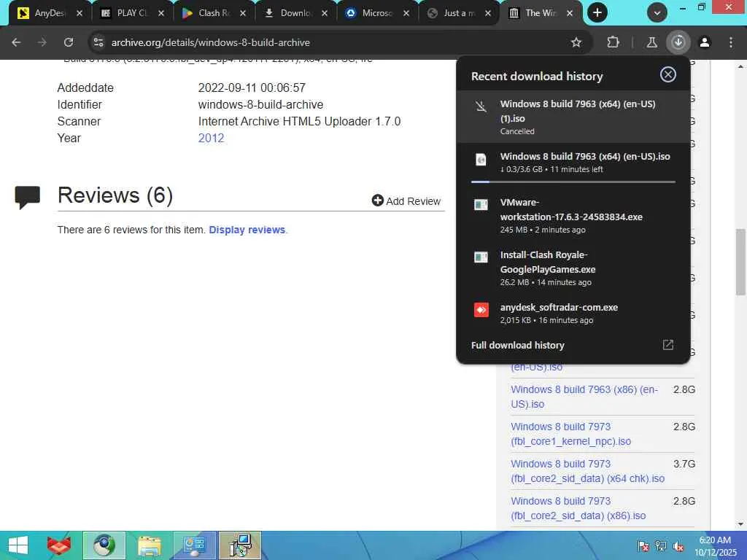
Task: Reload the archive.org page
Action: pos(69,42)
